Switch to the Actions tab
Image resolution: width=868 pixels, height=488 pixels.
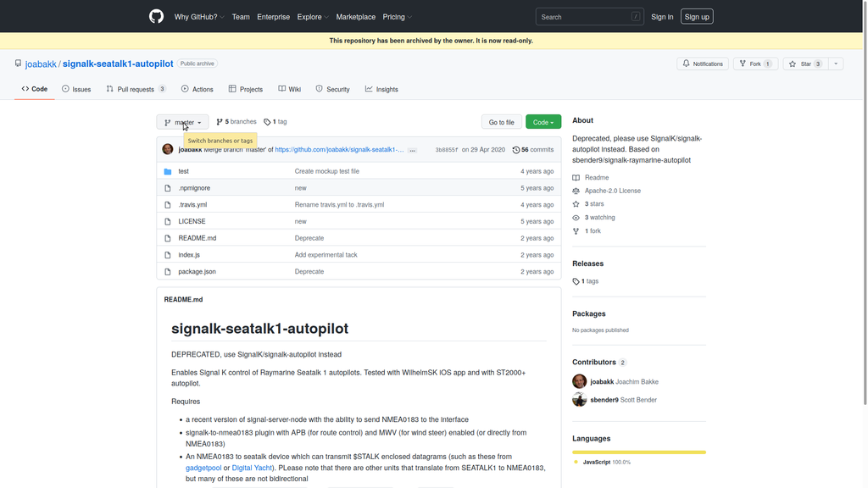(x=197, y=89)
